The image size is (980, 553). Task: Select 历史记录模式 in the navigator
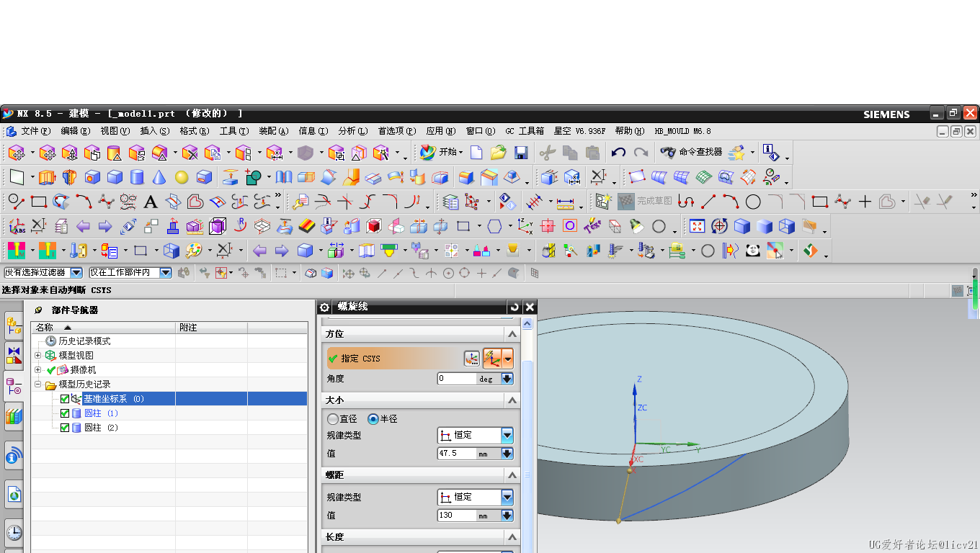[x=84, y=341]
